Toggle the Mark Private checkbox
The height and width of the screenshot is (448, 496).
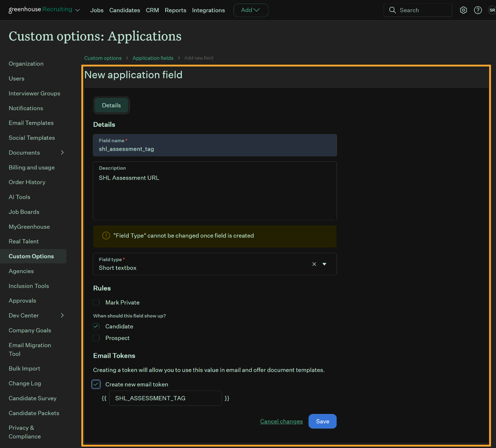(96, 302)
